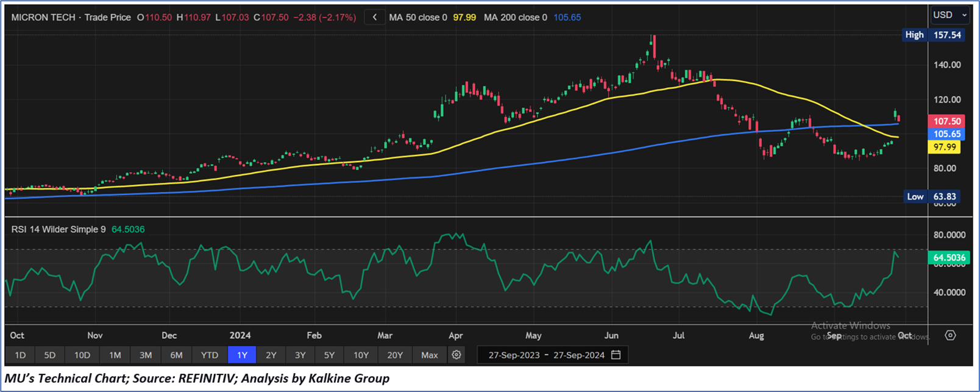
Task: Click the MA 50 close indicator label
Action: (418, 18)
